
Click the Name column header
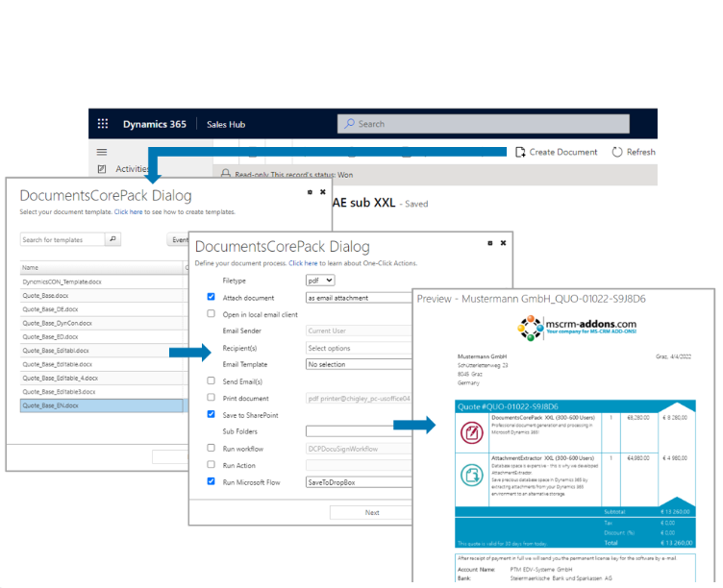(102, 268)
